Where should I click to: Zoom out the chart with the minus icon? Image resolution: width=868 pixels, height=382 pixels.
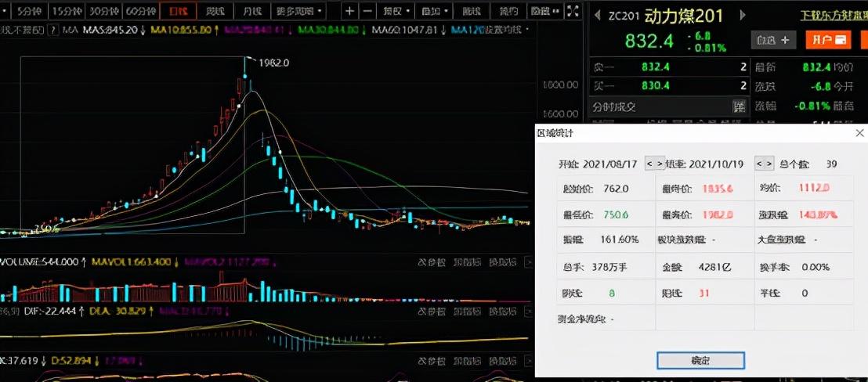[x=367, y=10]
